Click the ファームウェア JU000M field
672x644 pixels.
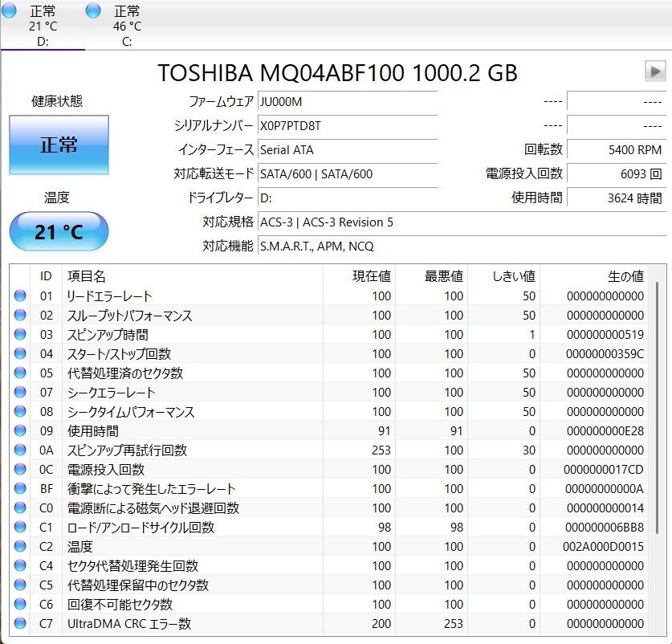click(347, 102)
